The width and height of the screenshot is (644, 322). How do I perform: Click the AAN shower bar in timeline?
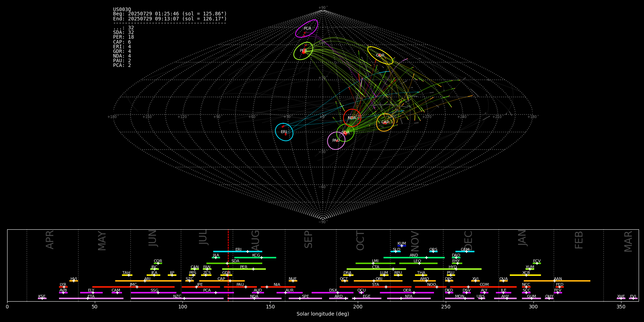(557, 281)
